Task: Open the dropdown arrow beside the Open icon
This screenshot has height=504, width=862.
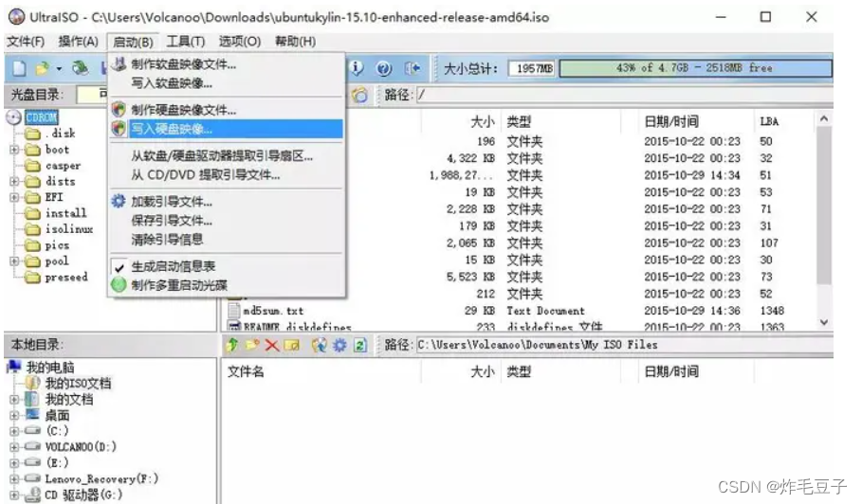Action: (x=59, y=68)
